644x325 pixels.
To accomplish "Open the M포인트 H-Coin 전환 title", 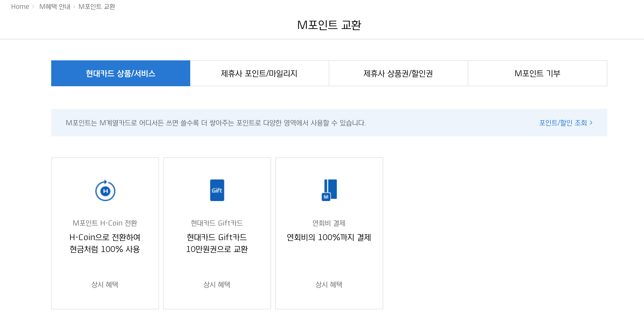I will pyautogui.click(x=105, y=223).
